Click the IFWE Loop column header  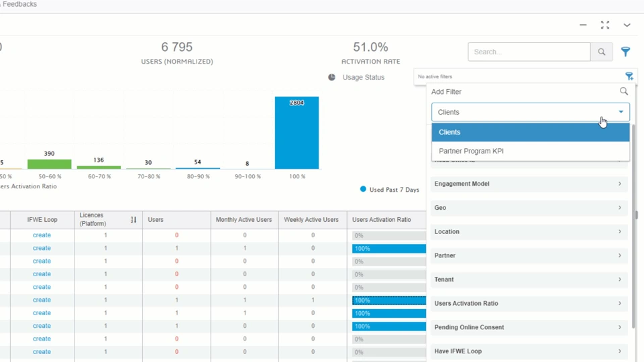point(42,220)
